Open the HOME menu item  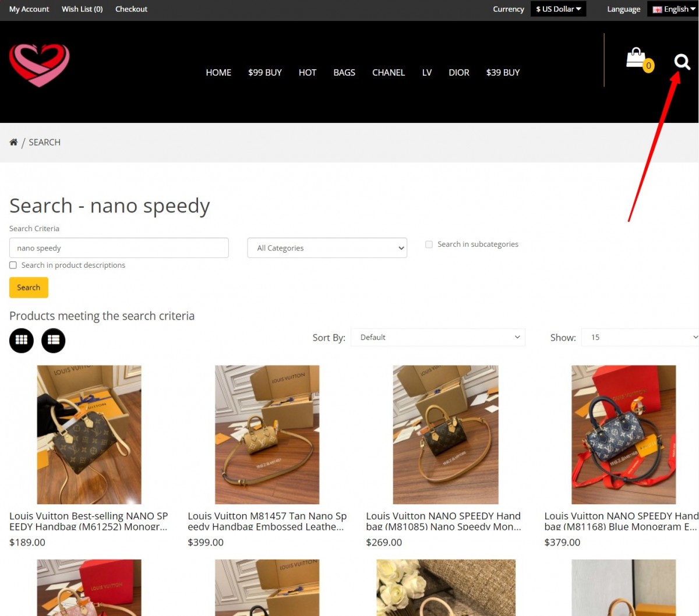218,72
